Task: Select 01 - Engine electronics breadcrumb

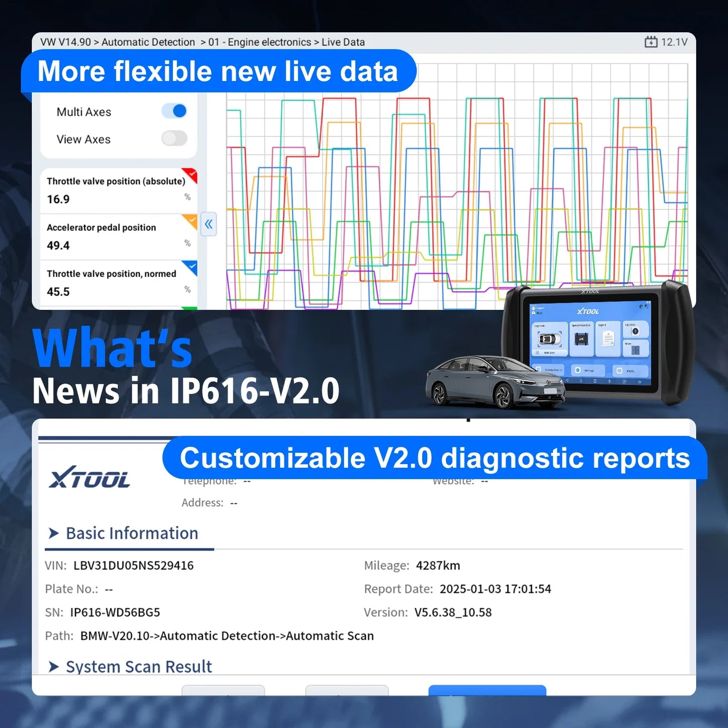Action: (259, 42)
